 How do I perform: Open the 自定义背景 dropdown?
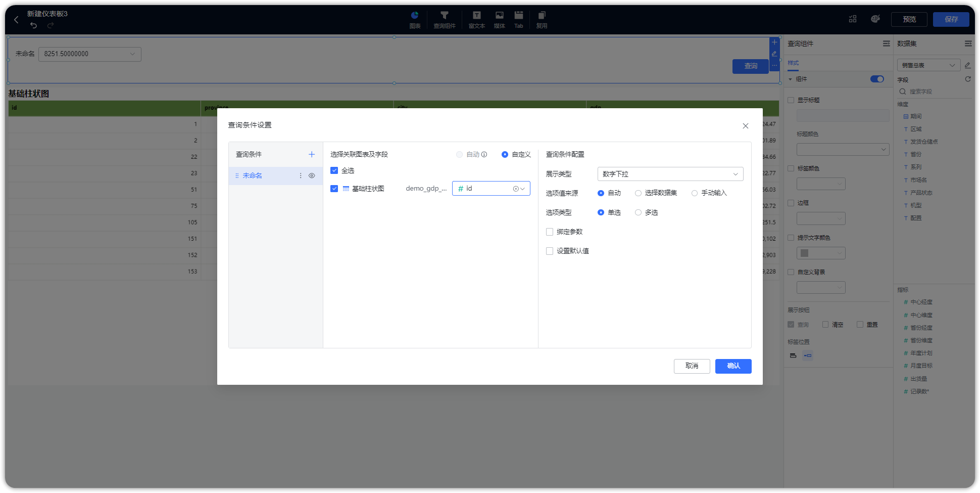[x=821, y=288]
